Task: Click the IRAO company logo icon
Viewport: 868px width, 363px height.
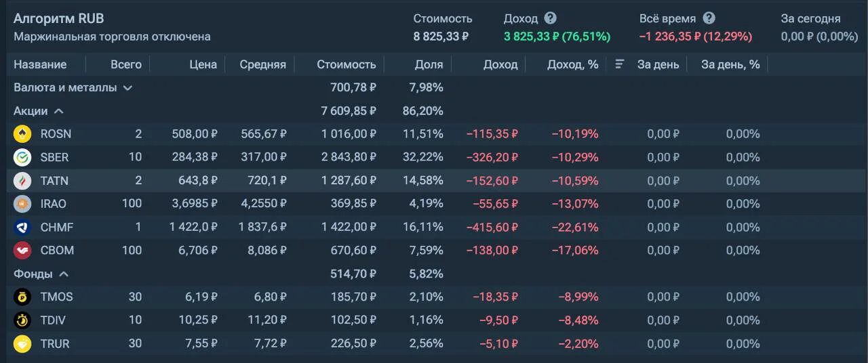Action: tap(22, 204)
